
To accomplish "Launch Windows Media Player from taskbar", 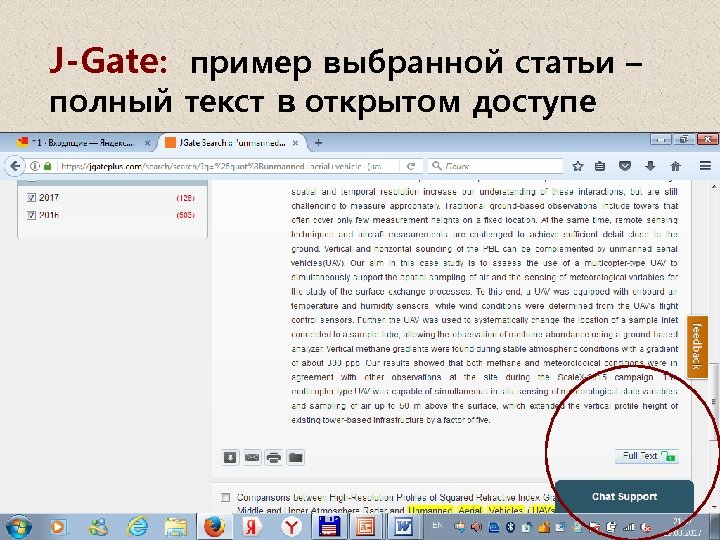I will [x=58, y=527].
